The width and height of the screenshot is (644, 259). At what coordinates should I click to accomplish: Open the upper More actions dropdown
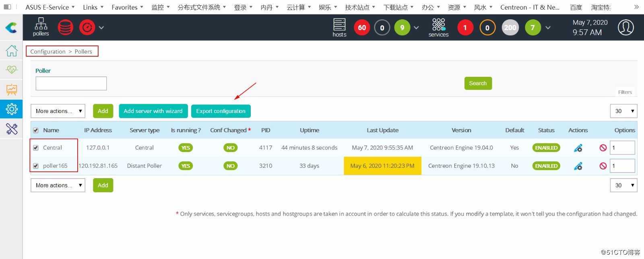[58, 111]
